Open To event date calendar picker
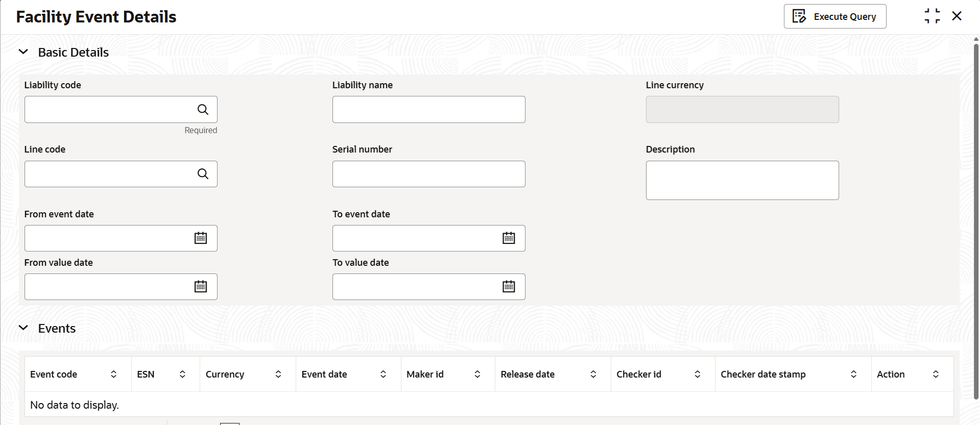 509,238
